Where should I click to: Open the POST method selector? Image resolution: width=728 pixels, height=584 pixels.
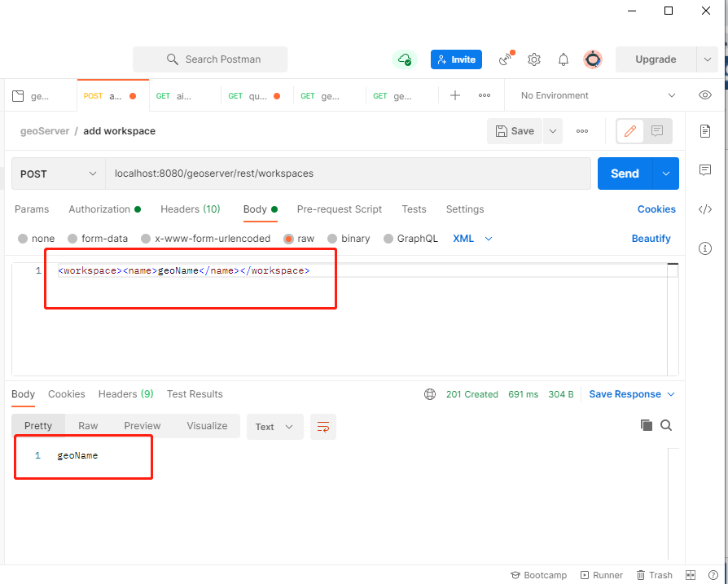click(x=57, y=173)
